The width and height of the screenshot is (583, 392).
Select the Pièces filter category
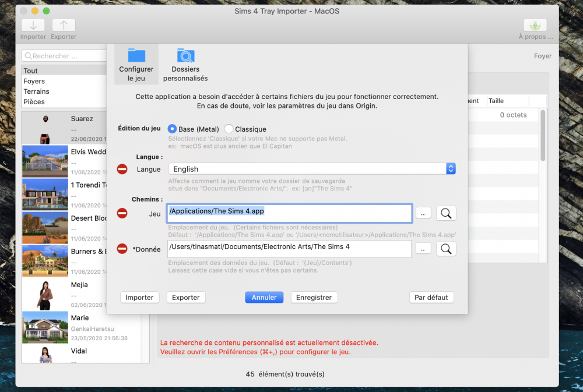(64, 102)
